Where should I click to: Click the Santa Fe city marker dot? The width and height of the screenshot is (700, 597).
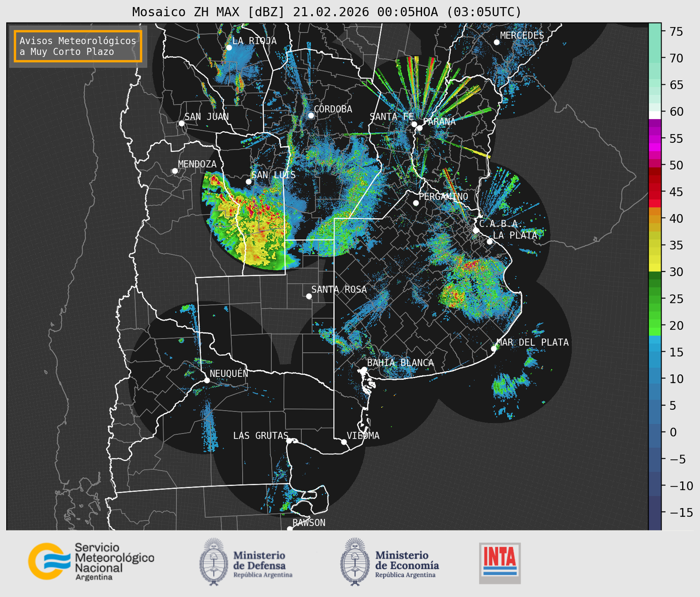pyautogui.click(x=414, y=124)
